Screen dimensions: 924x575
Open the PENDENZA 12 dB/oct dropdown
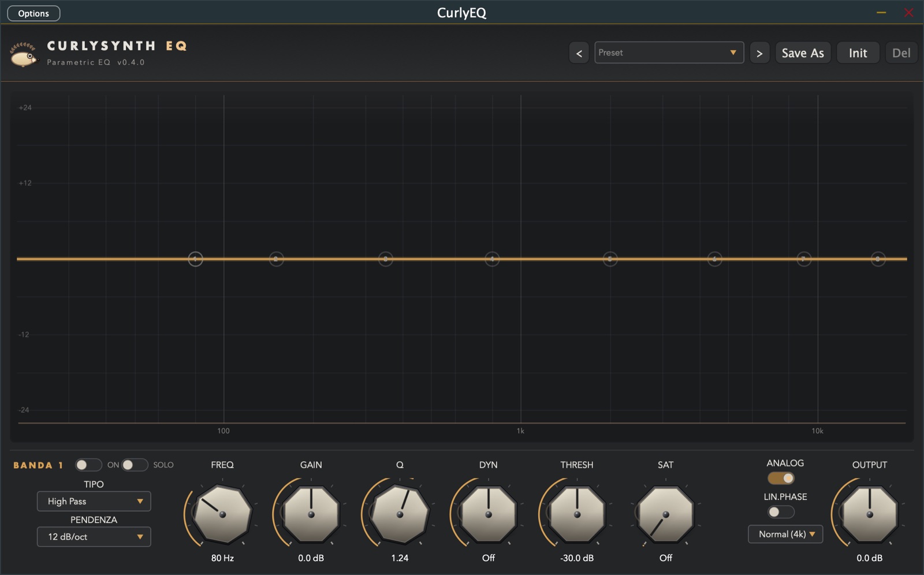click(94, 536)
